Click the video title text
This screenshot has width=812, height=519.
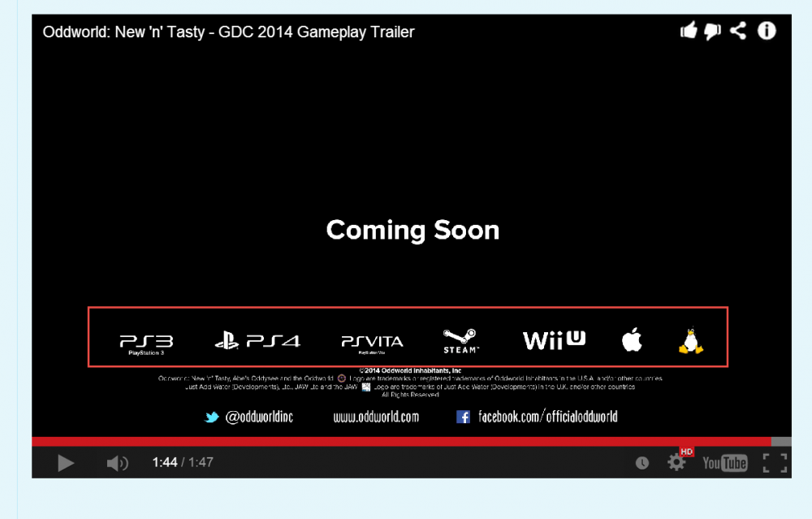[x=228, y=32]
